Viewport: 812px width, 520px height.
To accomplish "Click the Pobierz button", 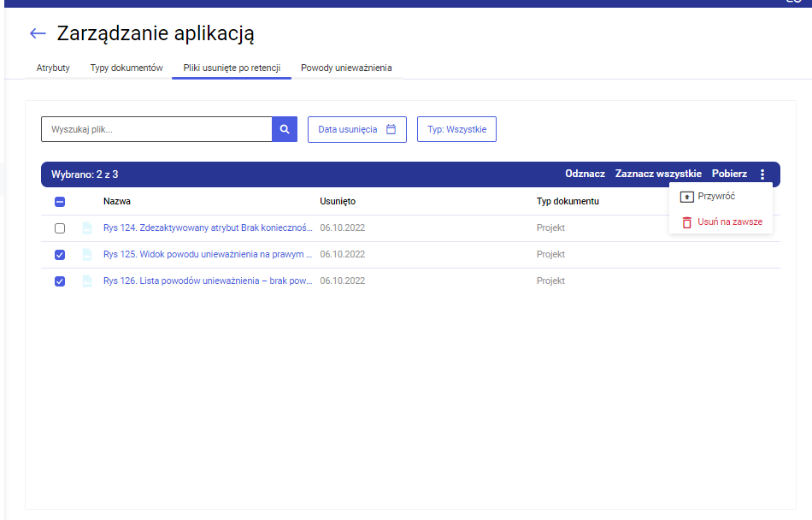I will 729,174.
